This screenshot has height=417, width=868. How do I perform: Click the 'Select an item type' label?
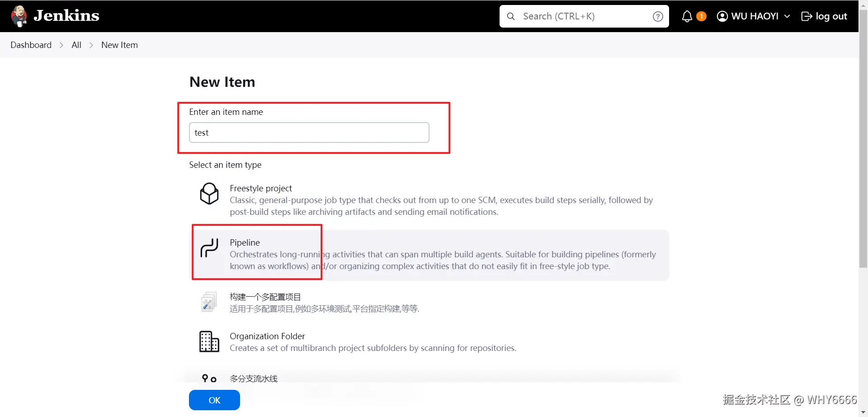[225, 165]
